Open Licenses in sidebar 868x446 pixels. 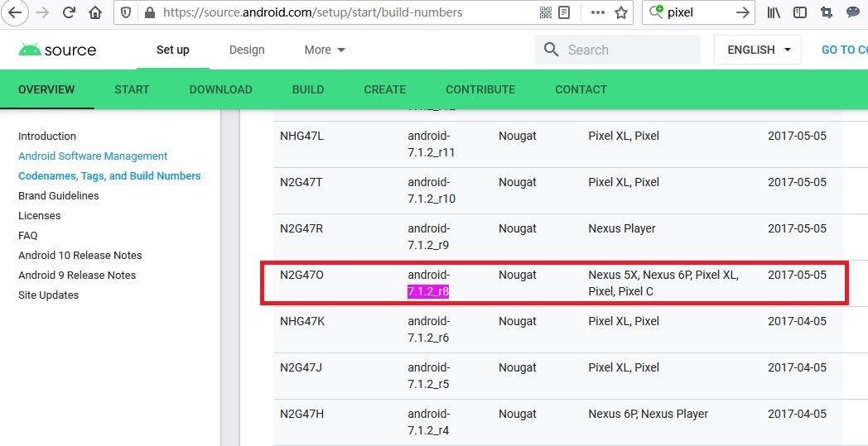(39, 216)
